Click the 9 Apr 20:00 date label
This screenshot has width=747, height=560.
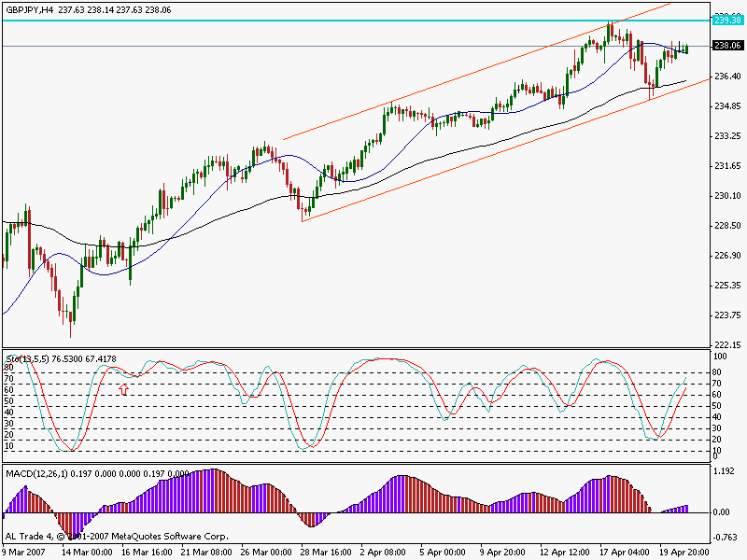pyautogui.click(x=502, y=553)
